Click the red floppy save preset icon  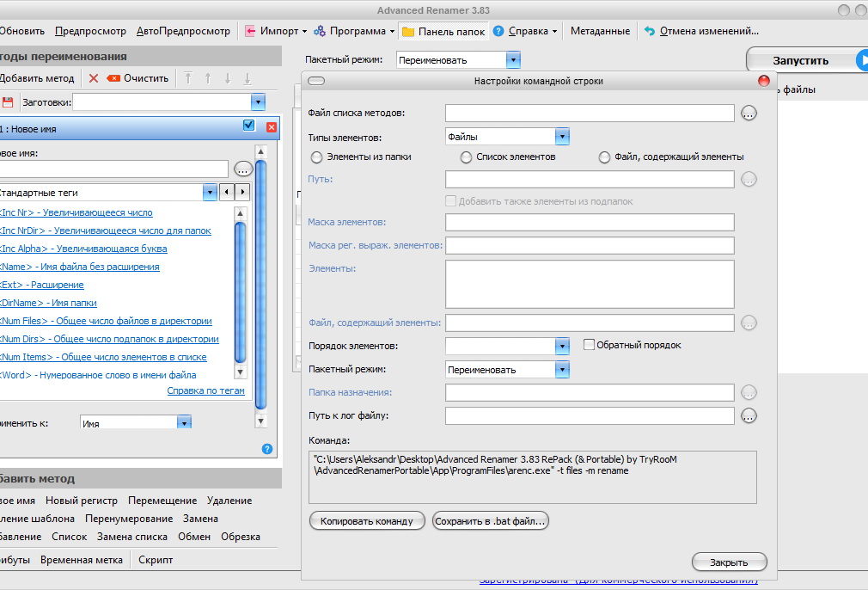click(x=8, y=102)
